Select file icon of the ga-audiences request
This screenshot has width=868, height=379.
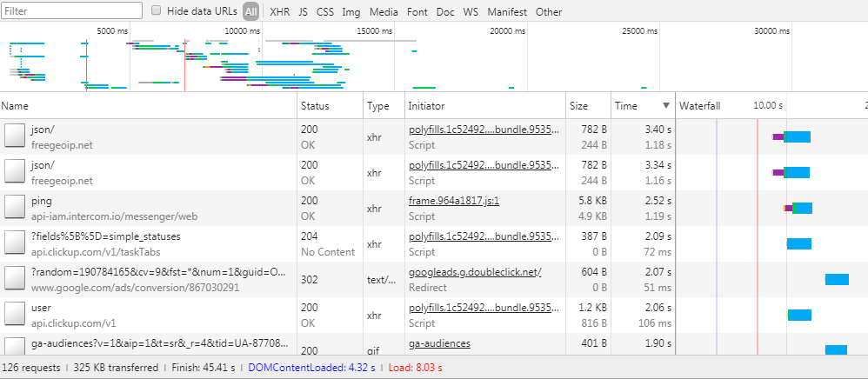(15, 346)
